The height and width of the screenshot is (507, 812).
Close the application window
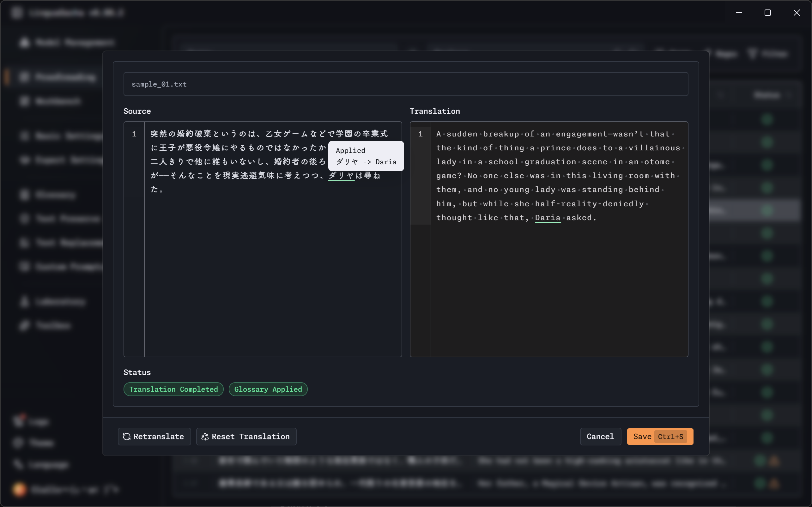point(797,13)
